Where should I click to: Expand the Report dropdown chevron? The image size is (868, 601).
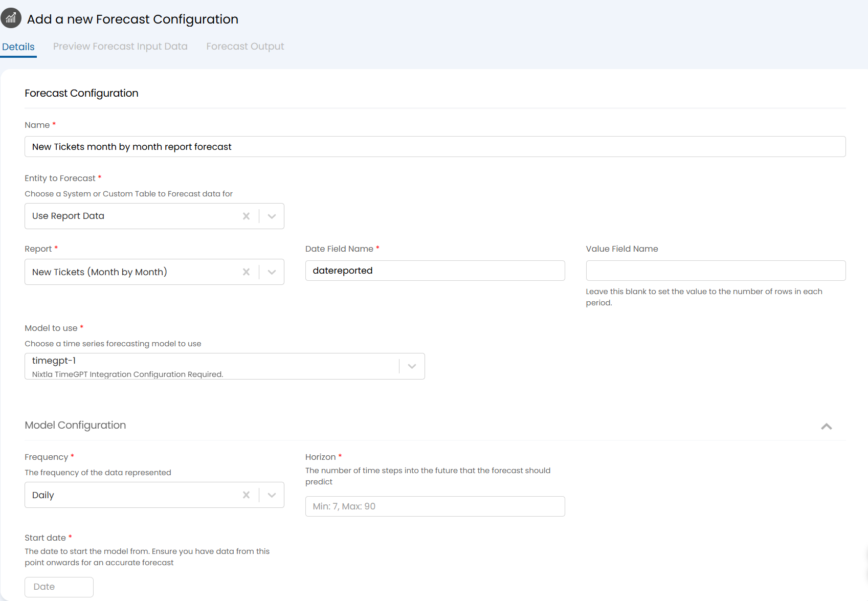272,272
